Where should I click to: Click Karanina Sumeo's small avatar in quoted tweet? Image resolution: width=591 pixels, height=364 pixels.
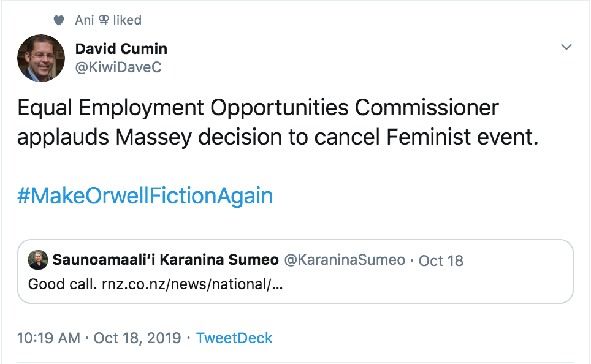38,260
